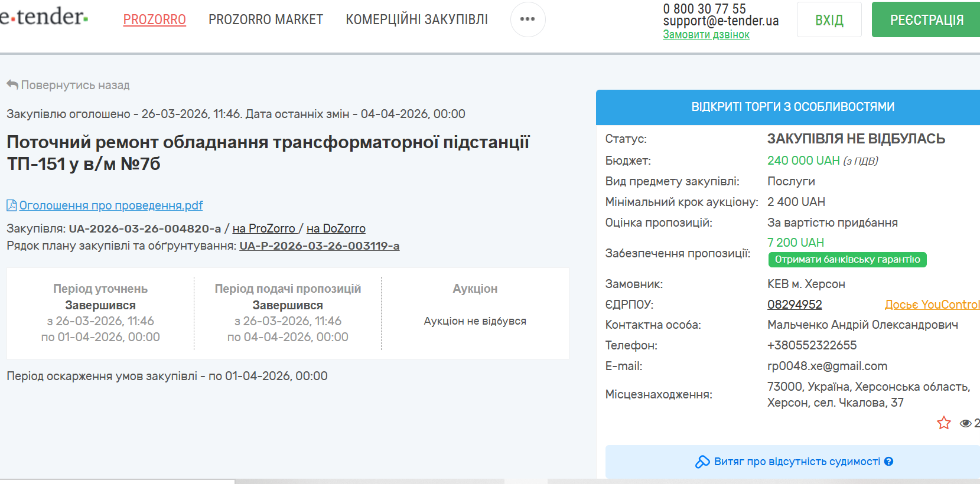
Task: Click customer name КЕВ м. Херсон
Action: (806, 284)
